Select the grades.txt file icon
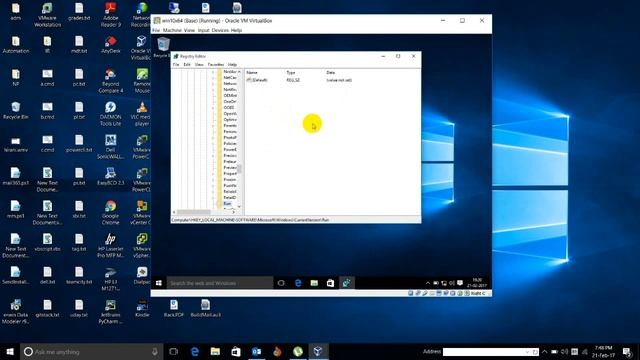This screenshot has width=640, height=360. tap(79, 11)
